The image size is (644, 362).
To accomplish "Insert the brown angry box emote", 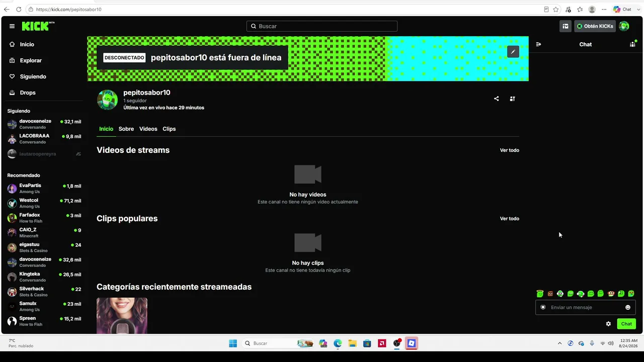I will 550,294.
